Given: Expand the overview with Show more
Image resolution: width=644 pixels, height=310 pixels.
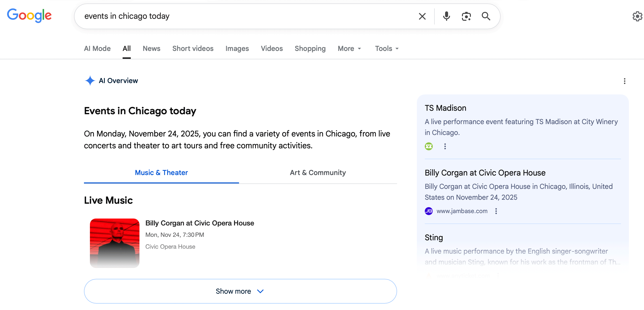Looking at the screenshot, I should coord(240,291).
